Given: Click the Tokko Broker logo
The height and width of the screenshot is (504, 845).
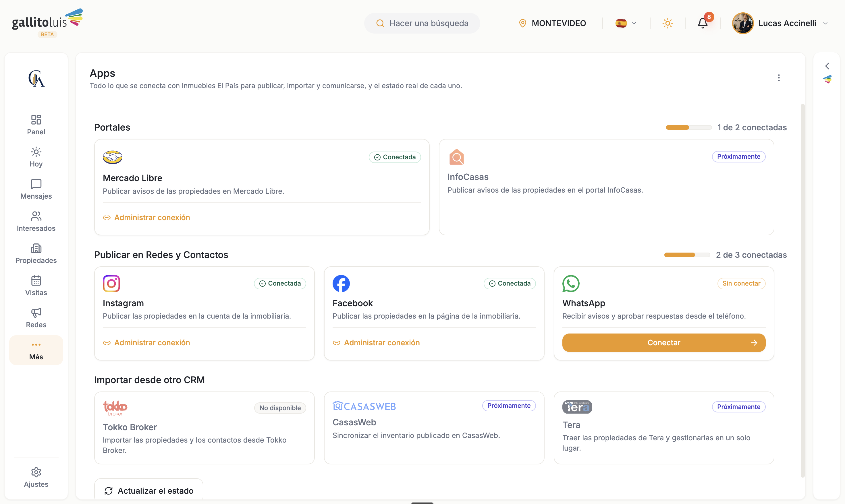Looking at the screenshot, I should 115,408.
